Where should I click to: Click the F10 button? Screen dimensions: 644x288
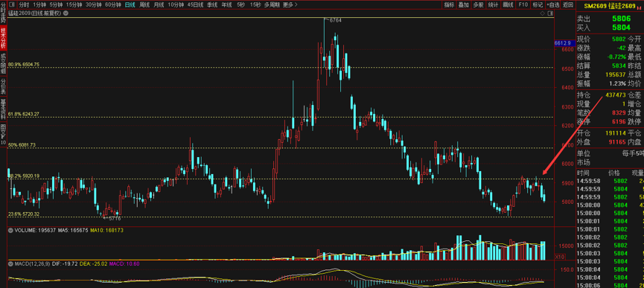pos(523,5)
